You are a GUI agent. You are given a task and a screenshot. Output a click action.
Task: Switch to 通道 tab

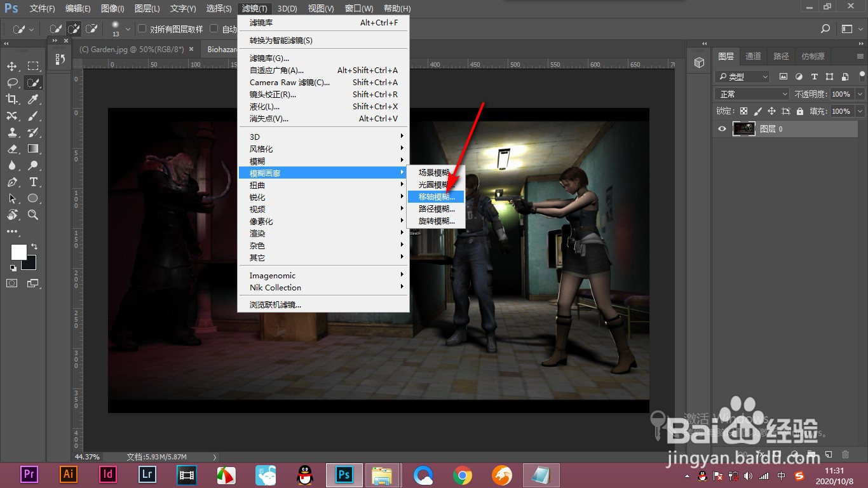click(753, 56)
